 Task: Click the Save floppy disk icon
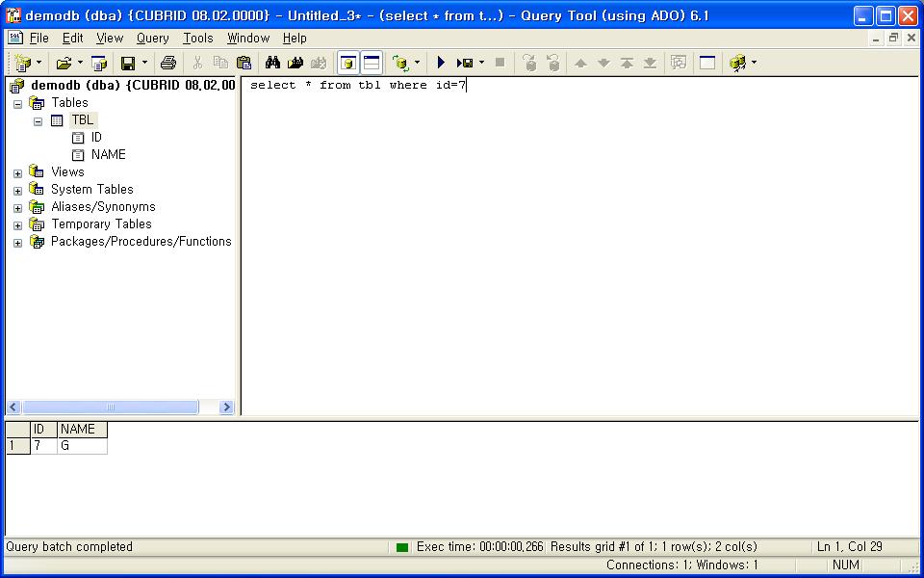click(x=127, y=63)
